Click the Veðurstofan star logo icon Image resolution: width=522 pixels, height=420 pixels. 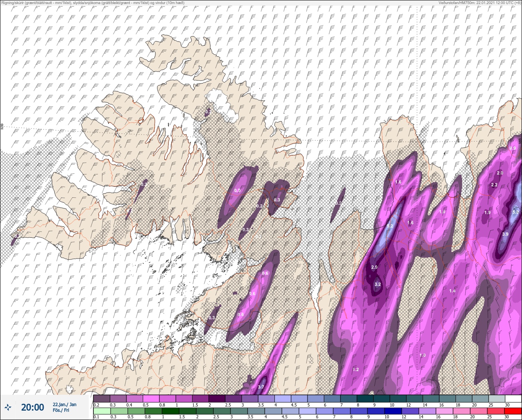pyautogui.click(x=8, y=407)
